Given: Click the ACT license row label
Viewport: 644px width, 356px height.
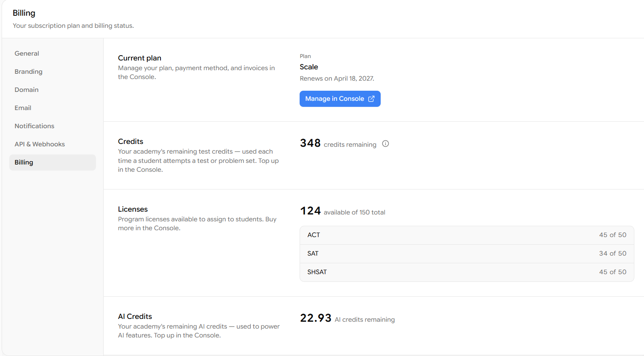Looking at the screenshot, I should (313, 235).
